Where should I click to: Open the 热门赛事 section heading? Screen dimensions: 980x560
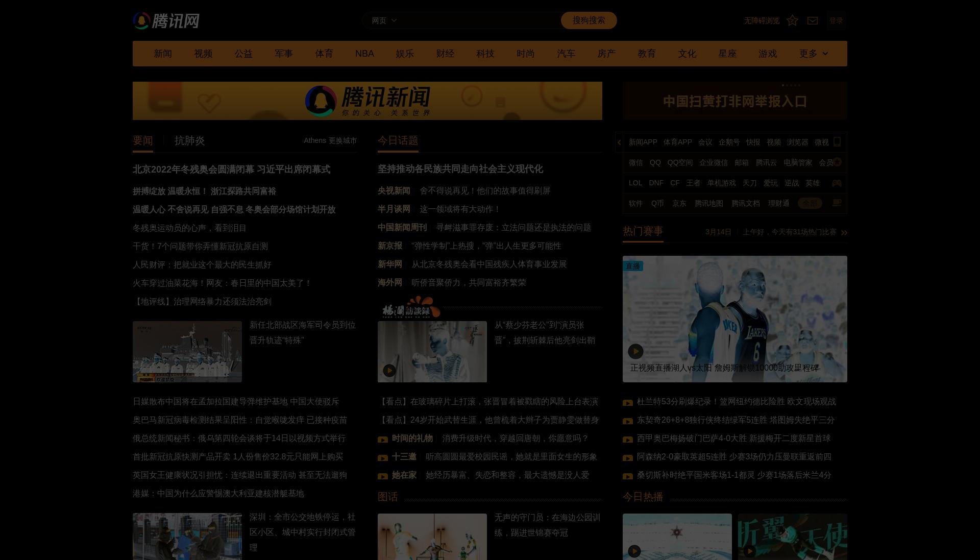[x=643, y=231]
